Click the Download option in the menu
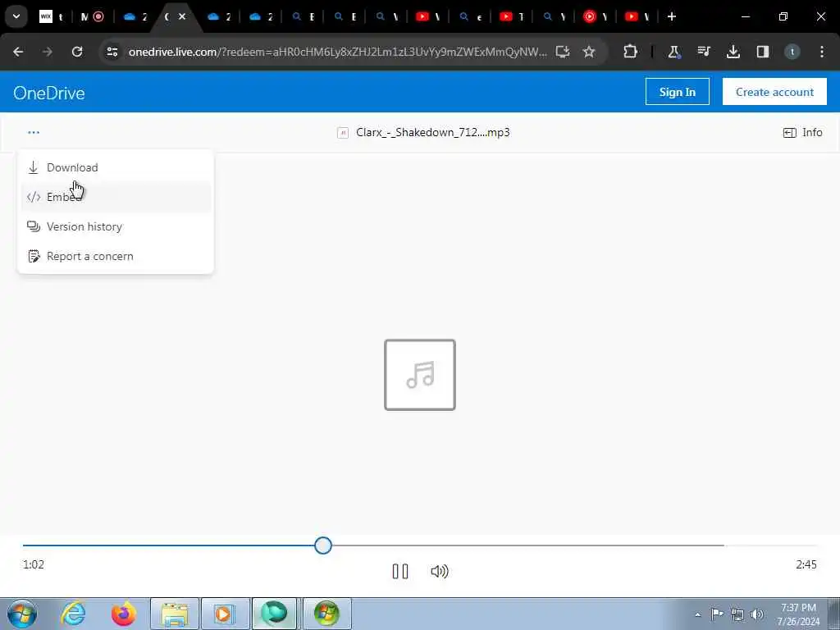 115,167
